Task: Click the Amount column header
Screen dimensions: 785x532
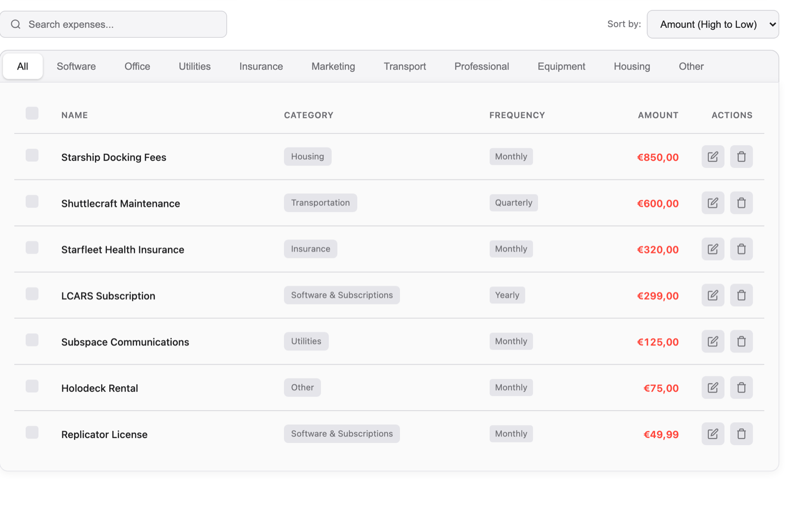Action: click(x=658, y=115)
